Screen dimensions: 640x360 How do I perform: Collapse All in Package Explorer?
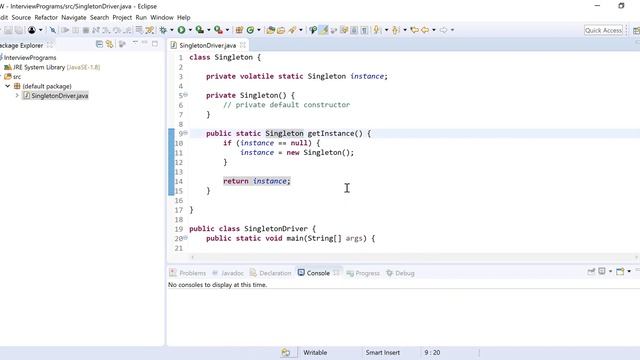pos(99,44)
